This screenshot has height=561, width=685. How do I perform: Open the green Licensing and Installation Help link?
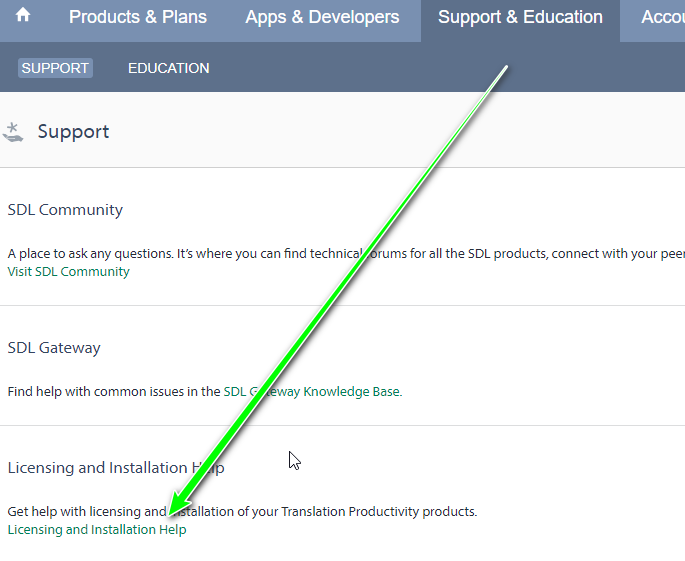[97, 530]
